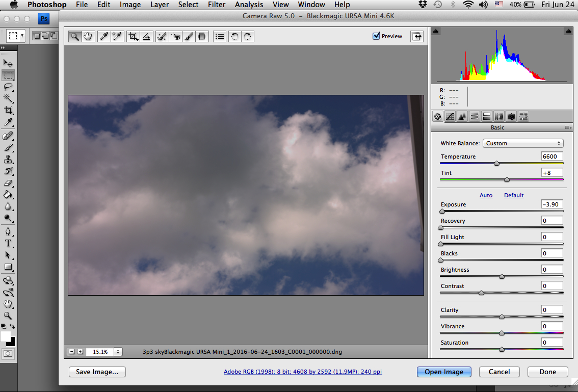
Task: Open the zoom level dropdown
Action: [118, 352]
